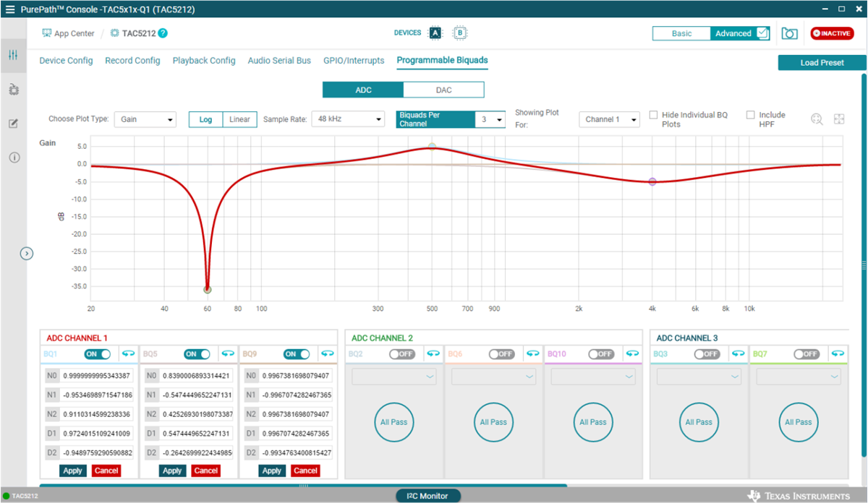Click the camera snapshot icon
Viewport: 868px width, 503px height.
(x=789, y=34)
